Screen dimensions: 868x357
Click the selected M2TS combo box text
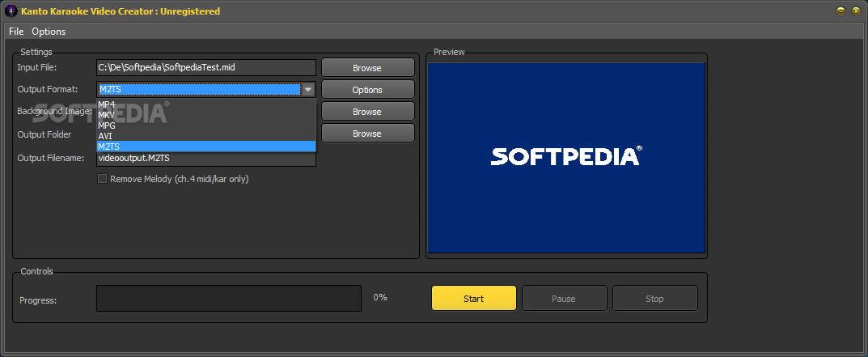pos(199,89)
